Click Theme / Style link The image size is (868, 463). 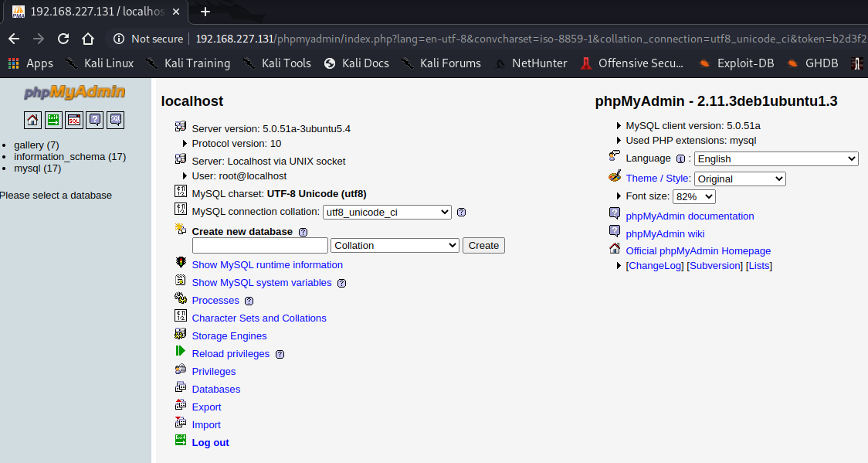pyautogui.click(x=658, y=178)
